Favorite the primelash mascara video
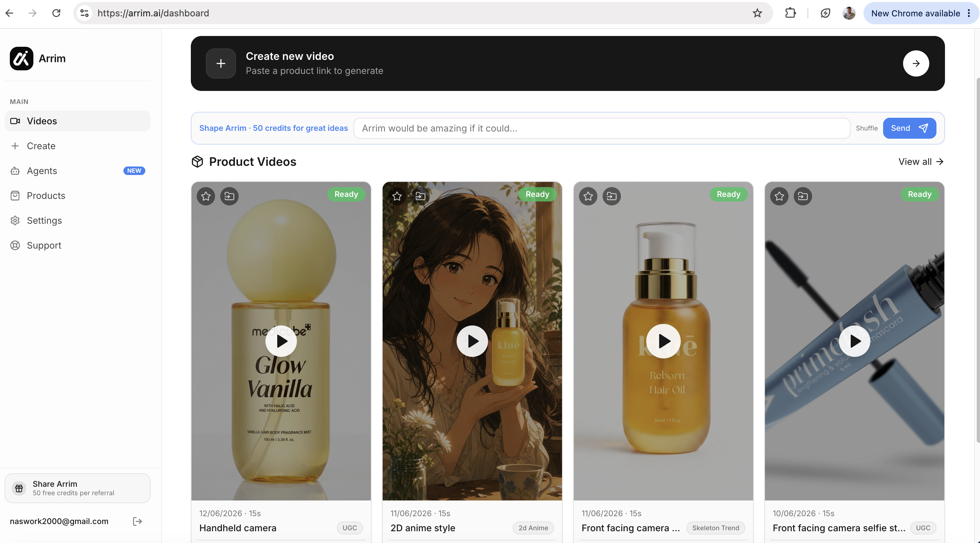 coord(779,196)
